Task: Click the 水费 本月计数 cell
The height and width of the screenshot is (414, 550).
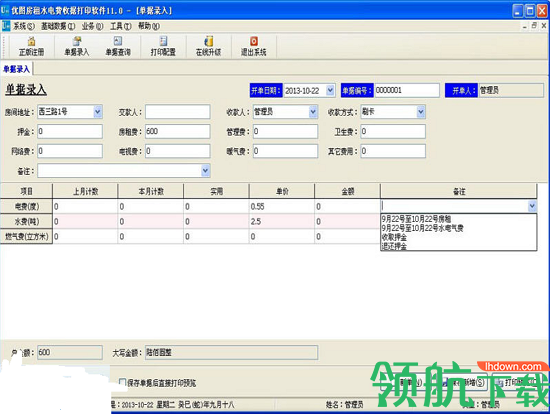Action: point(151,221)
